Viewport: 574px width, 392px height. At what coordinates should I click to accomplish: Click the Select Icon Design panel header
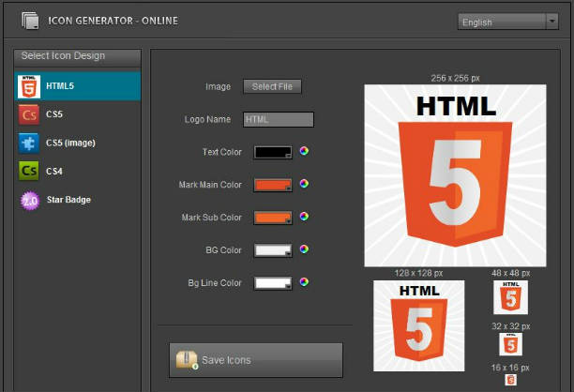click(77, 58)
